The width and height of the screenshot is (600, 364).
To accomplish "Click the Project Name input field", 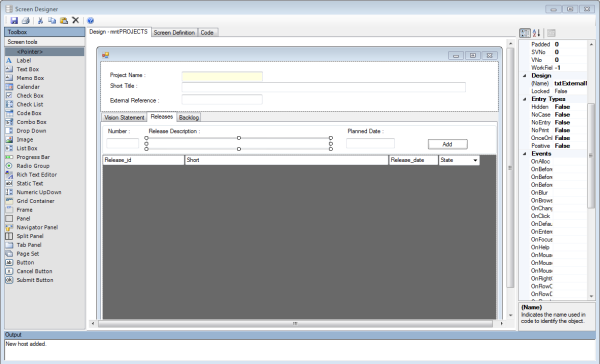I will coord(222,76).
